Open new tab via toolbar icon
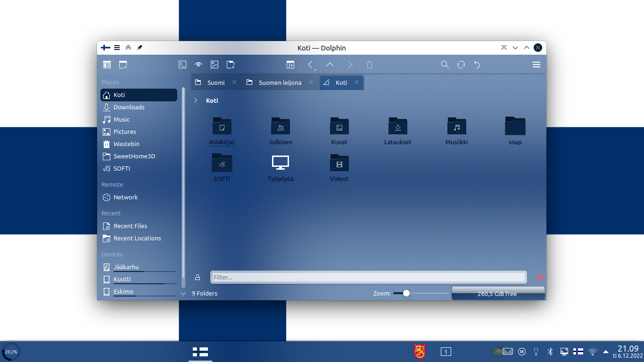The image size is (644, 362). coord(231,65)
